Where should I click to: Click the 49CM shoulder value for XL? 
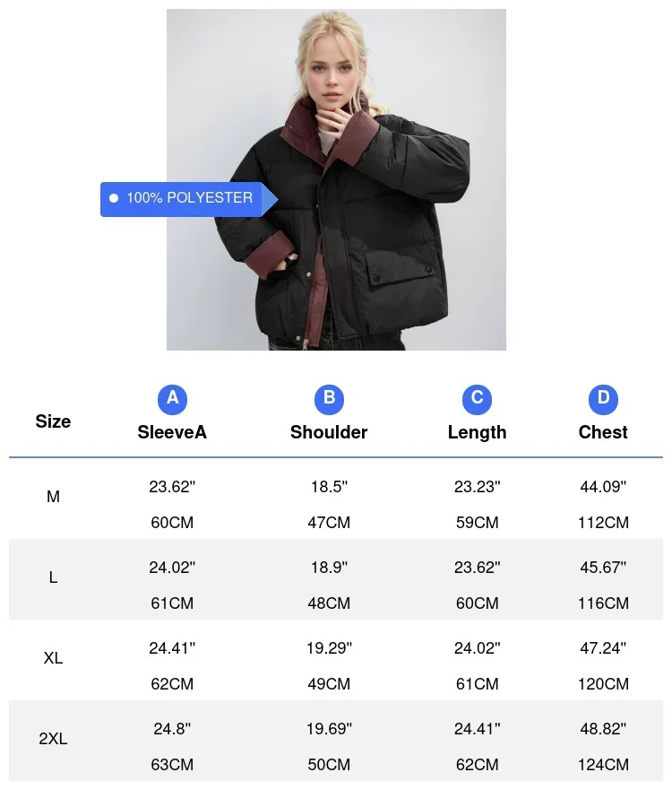pyautogui.click(x=329, y=684)
